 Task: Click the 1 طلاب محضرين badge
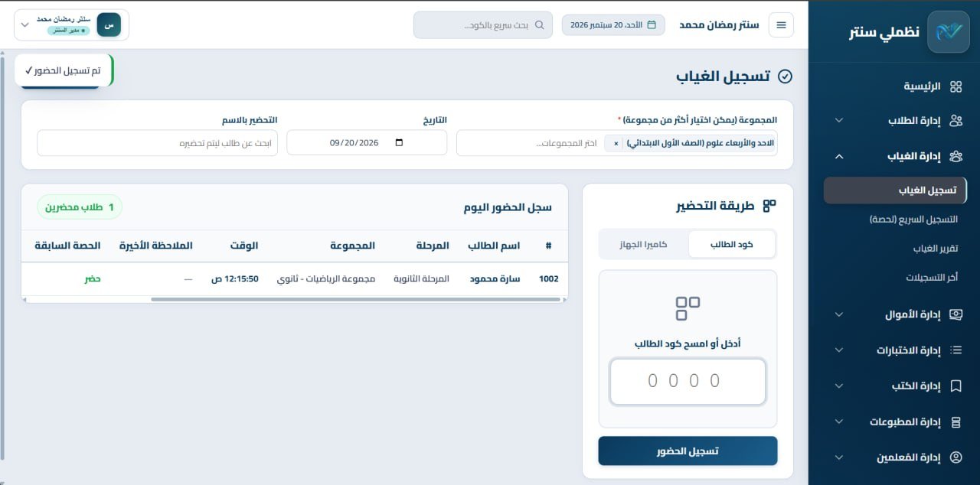80,207
